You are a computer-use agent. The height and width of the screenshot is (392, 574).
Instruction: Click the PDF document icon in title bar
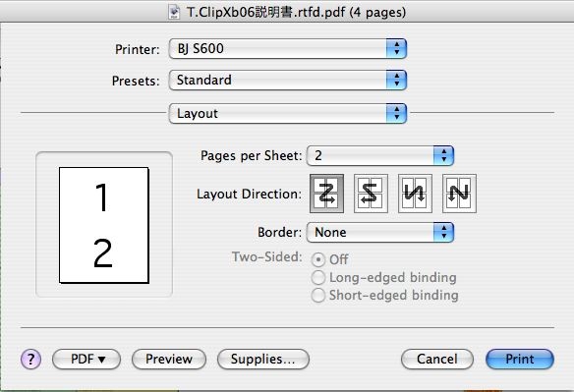(x=174, y=12)
